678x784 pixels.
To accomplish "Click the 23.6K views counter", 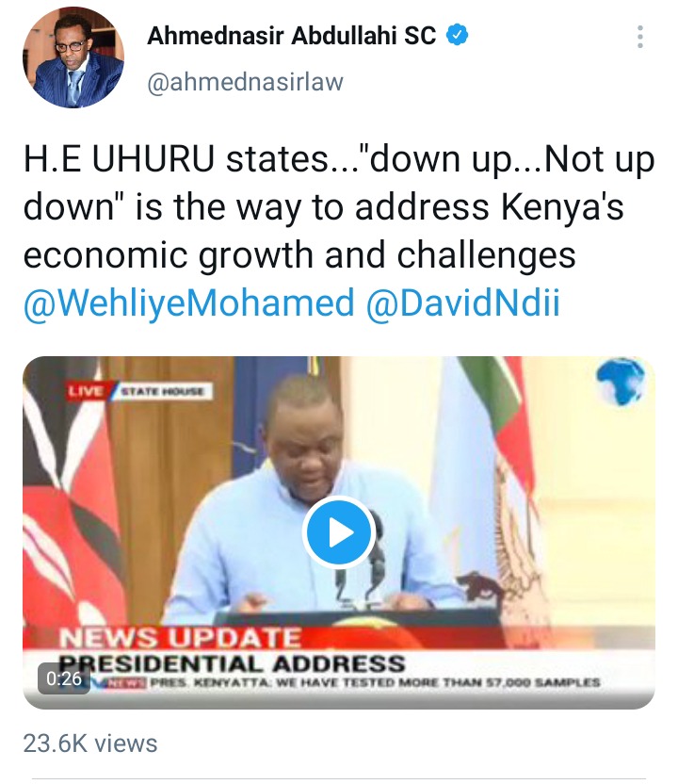I will pyautogui.click(x=90, y=743).
